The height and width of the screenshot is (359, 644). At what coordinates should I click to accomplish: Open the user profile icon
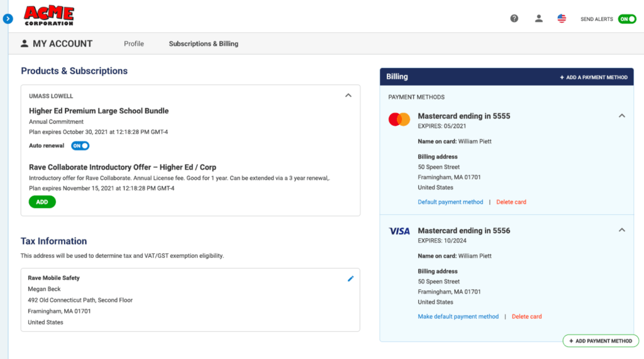[x=538, y=19]
